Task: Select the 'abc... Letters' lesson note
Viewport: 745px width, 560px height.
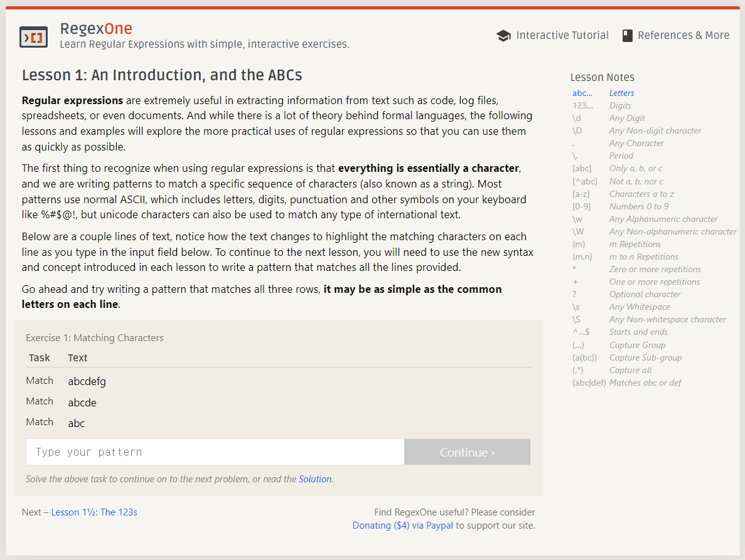Action: click(603, 93)
